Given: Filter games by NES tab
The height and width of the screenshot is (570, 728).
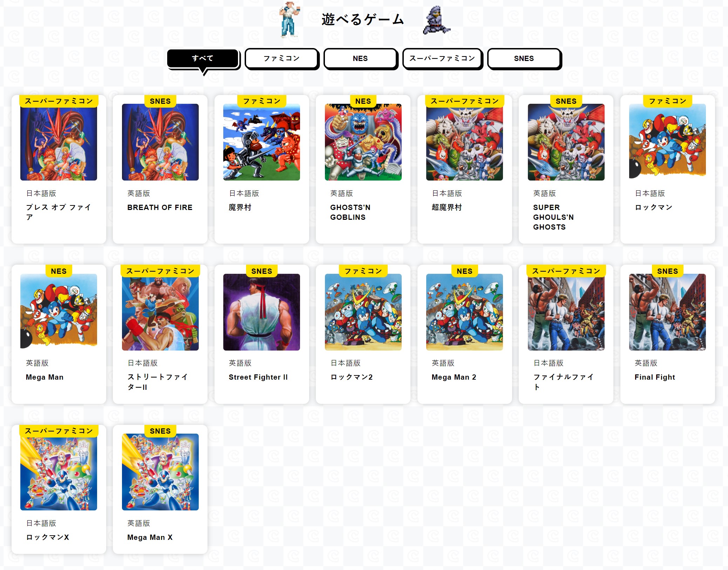Looking at the screenshot, I should coord(360,59).
